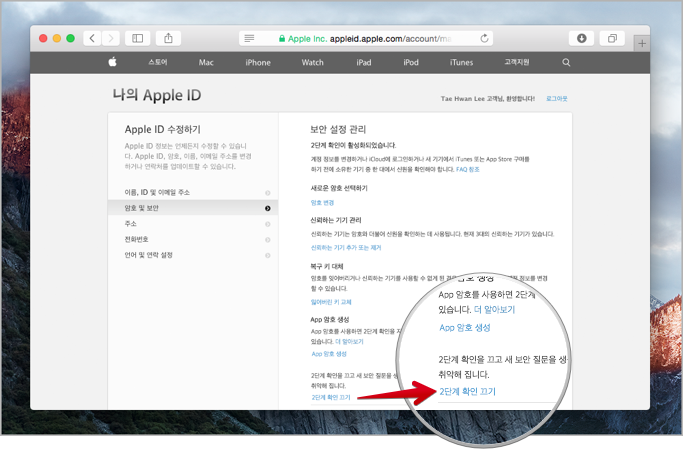Open the iPhone navigation item
Viewport: 683px width, 449px height.
(x=258, y=62)
